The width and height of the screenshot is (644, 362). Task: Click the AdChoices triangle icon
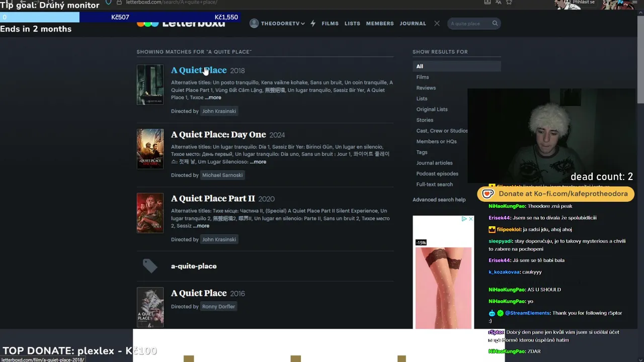[465, 219]
